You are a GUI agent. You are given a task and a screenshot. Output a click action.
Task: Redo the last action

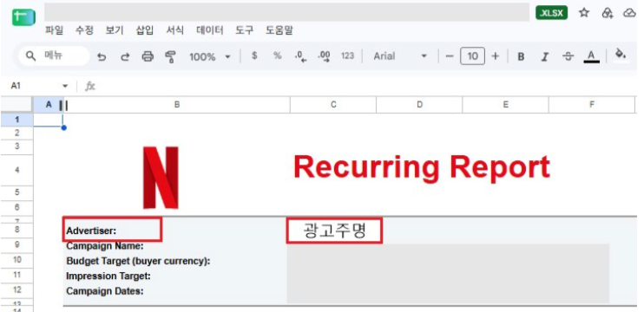click(x=124, y=56)
